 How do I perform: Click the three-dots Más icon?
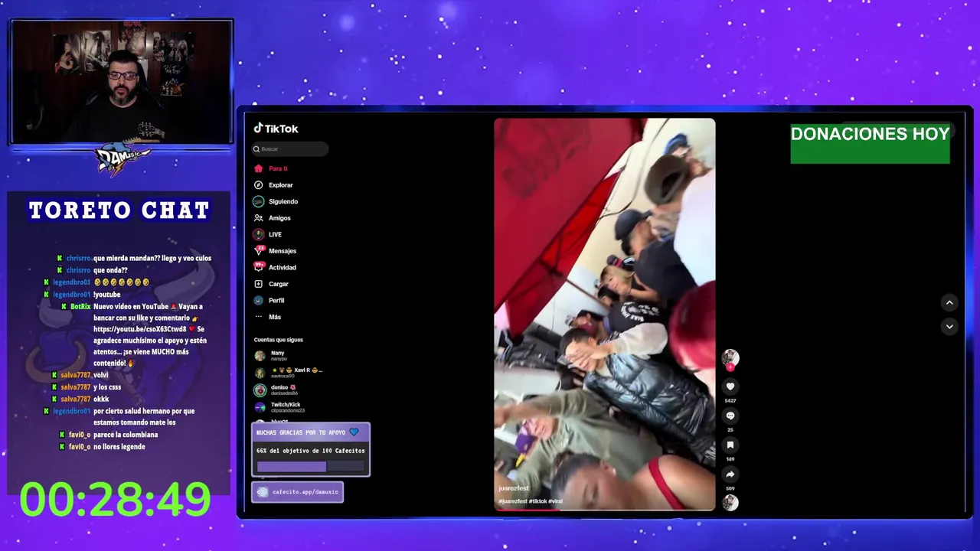(259, 317)
